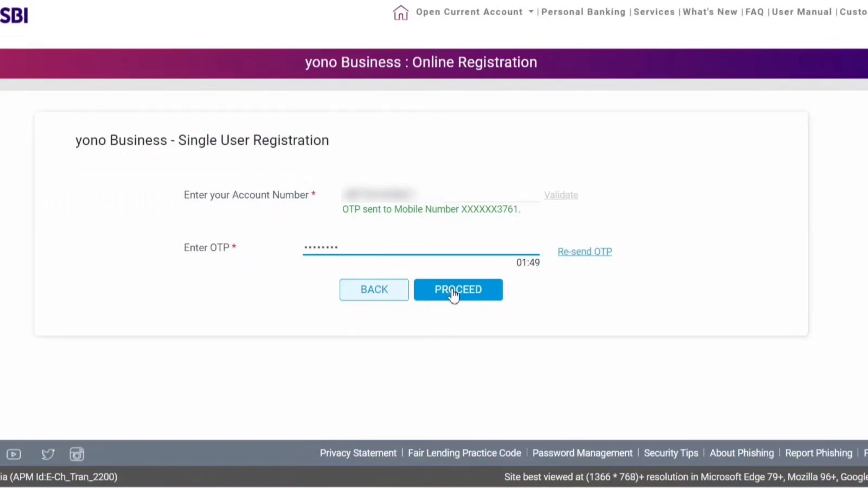Image resolution: width=868 pixels, height=488 pixels.
Task: Click the APM Id:E-Ch_Tran_2200 status text
Action: 59,477
